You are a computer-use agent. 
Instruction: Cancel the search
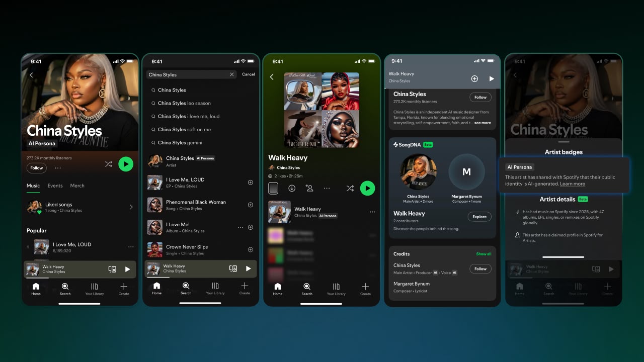pos(249,74)
